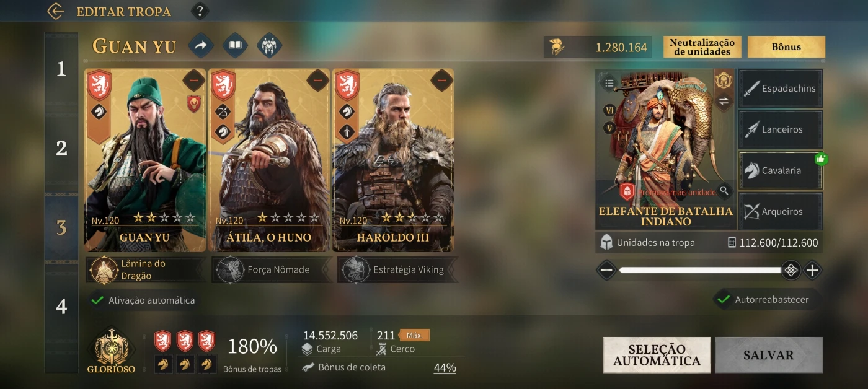The width and height of the screenshot is (868, 389).
Task: Open Neutralização de unidades
Action: coord(702,47)
